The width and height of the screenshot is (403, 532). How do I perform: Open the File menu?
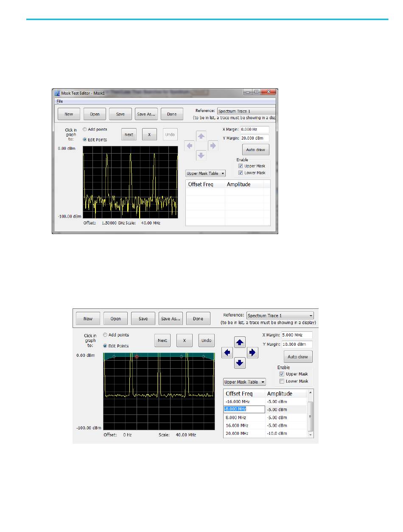point(59,101)
